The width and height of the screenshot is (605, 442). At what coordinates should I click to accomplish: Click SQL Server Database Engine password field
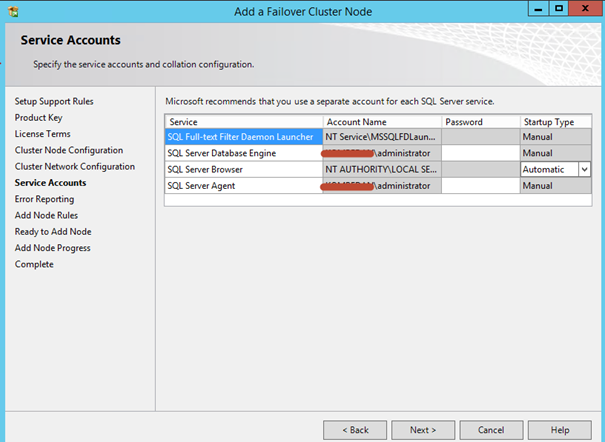coord(480,154)
